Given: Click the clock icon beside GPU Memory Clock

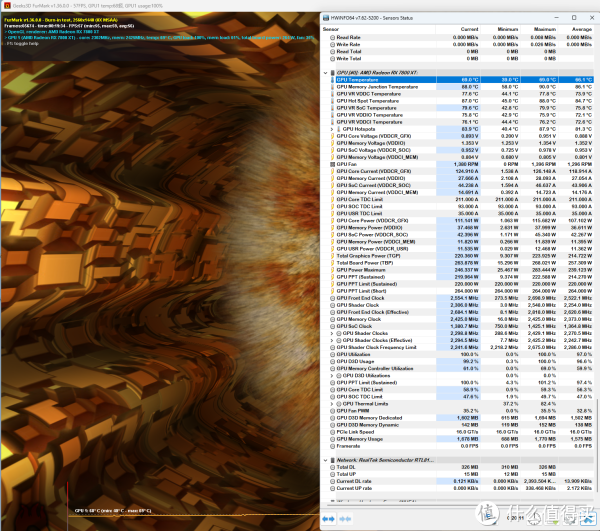Looking at the screenshot, I should pyautogui.click(x=332, y=319).
